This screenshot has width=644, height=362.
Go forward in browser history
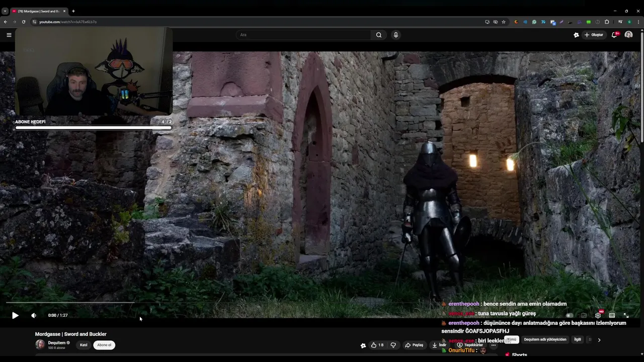pos(15,22)
